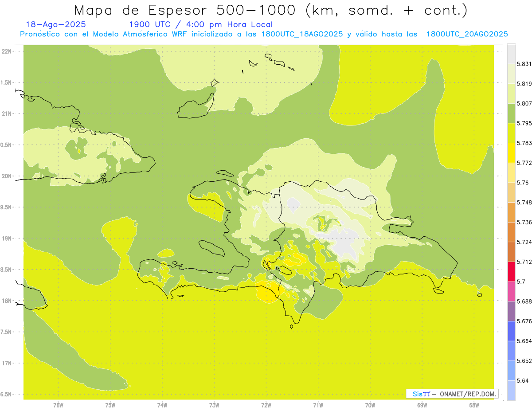Click the '69W' longitude label
The width and height of the screenshot is (532, 411).
click(x=422, y=405)
